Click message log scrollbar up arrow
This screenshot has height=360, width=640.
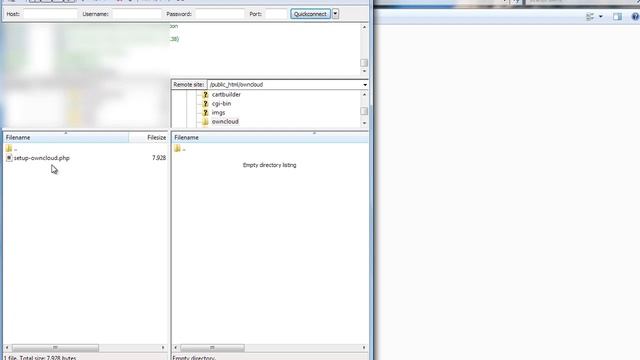tap(364, 27)
